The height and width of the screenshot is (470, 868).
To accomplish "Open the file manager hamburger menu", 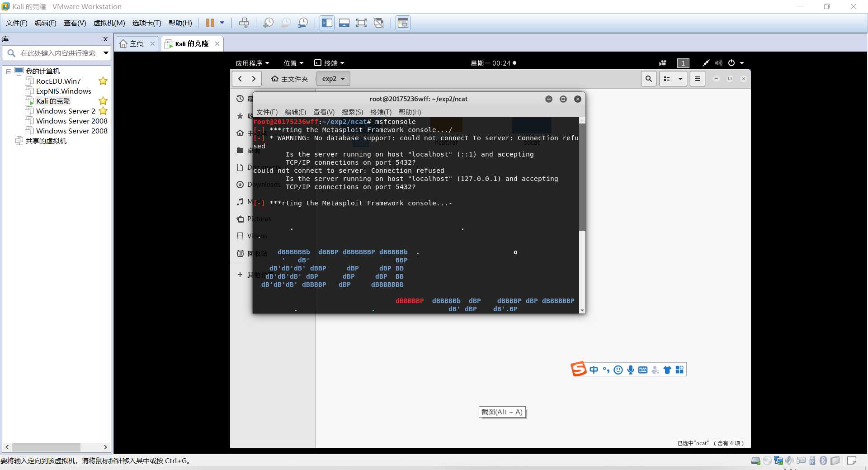I will (x=697, y=79).
